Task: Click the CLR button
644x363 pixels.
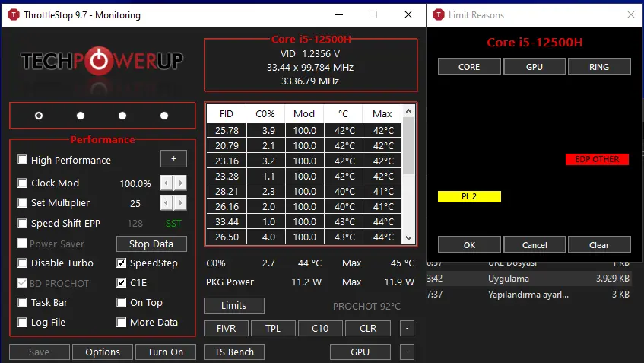Action: pos(368,329)
